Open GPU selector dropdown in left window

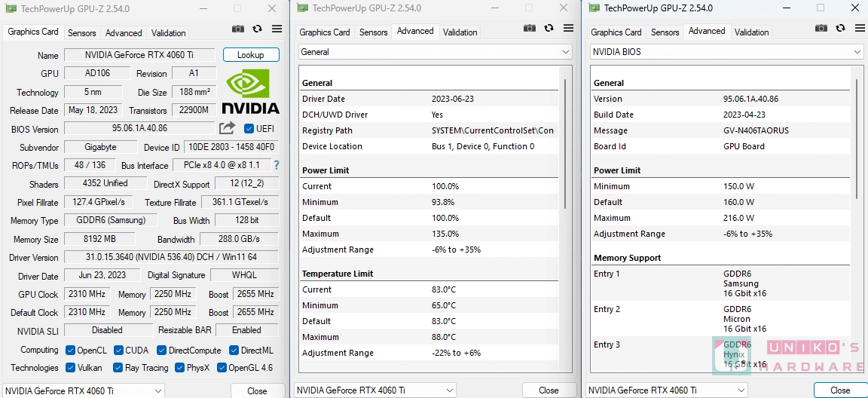click(83, 390)
